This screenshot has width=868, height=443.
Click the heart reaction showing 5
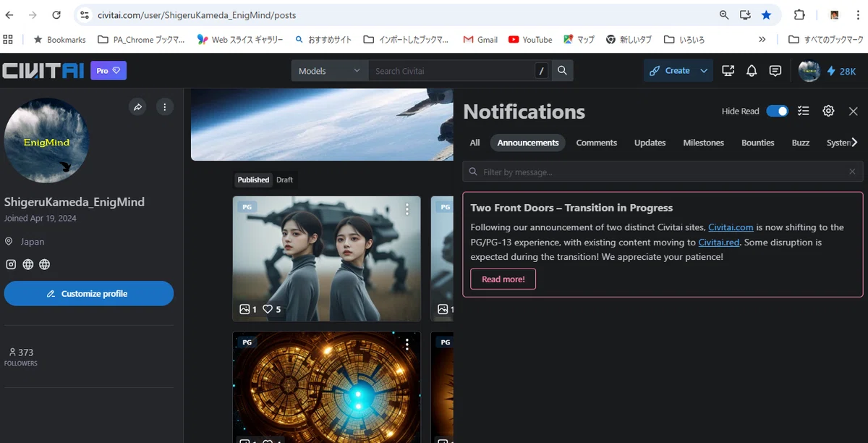tap(272, 309)
